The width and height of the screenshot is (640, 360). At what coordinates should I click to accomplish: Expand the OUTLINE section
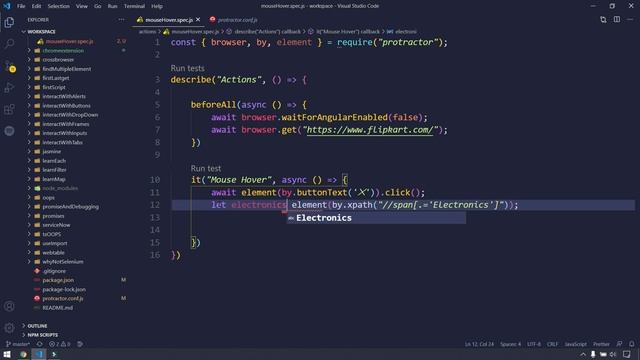(x=37, y=326)
